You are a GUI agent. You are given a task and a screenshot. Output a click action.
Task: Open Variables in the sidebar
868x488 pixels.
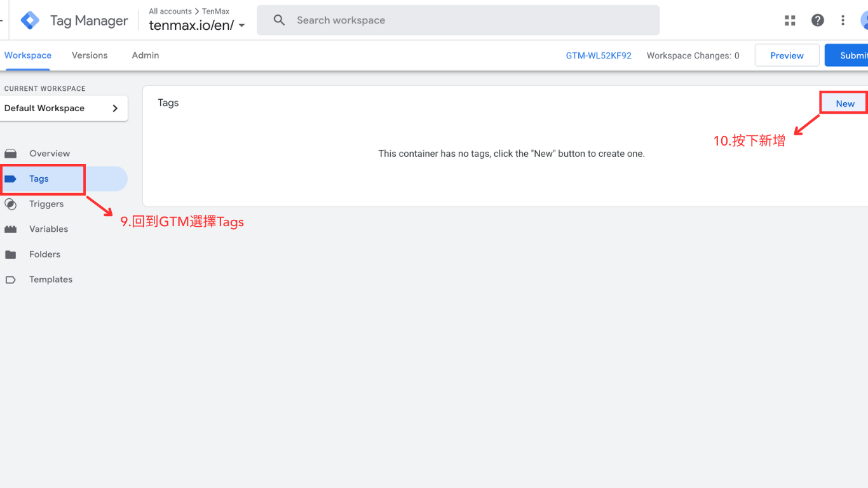point(48,229)
